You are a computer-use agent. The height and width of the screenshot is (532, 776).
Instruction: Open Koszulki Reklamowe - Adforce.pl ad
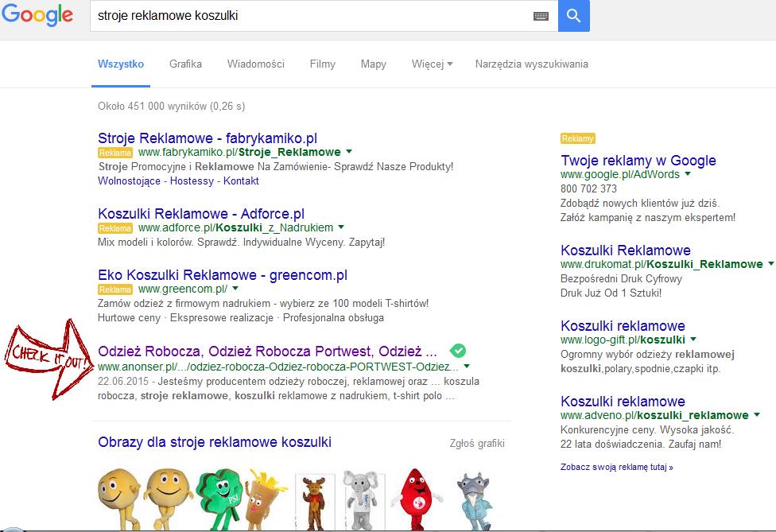click(201, 214)
